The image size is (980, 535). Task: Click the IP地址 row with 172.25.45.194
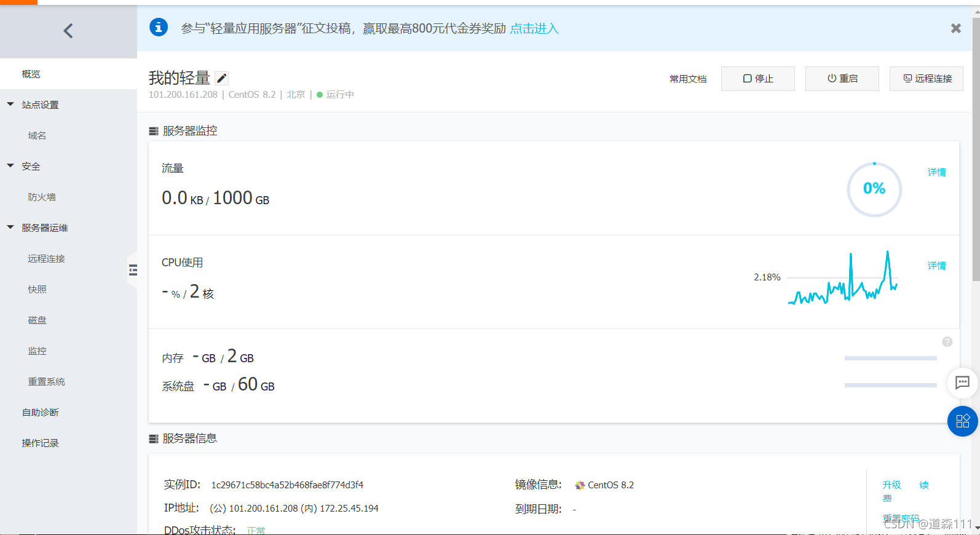pyautogui.click(x=271, y=509)
